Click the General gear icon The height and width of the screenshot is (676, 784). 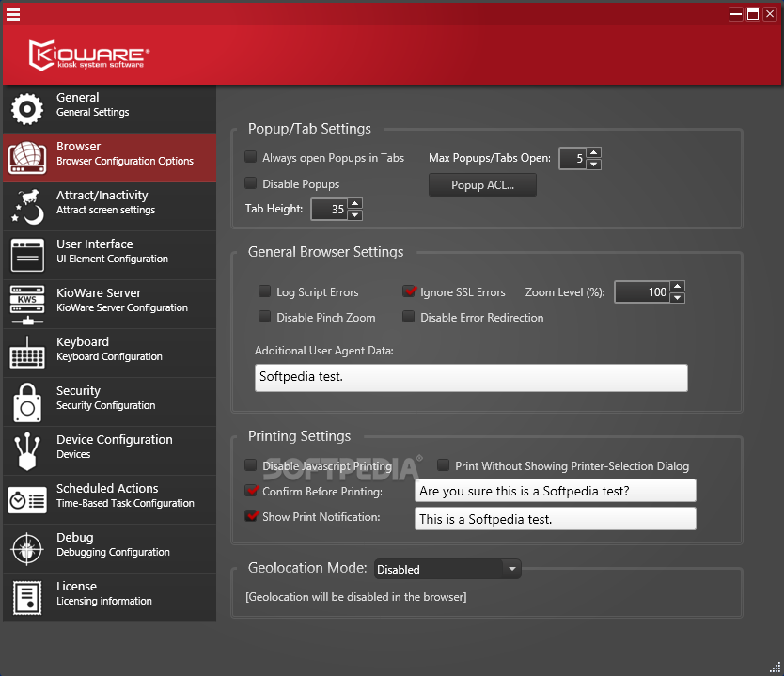point(27,108)
